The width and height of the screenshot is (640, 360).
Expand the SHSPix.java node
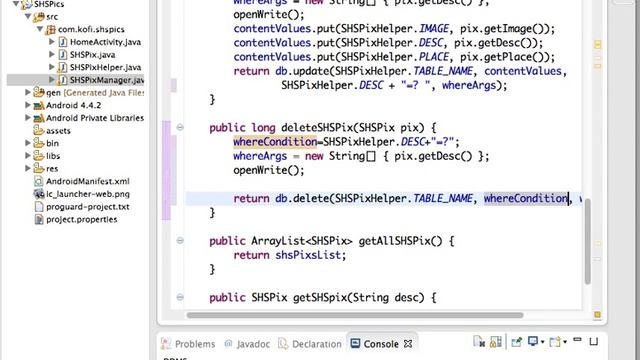coord(52,54)
